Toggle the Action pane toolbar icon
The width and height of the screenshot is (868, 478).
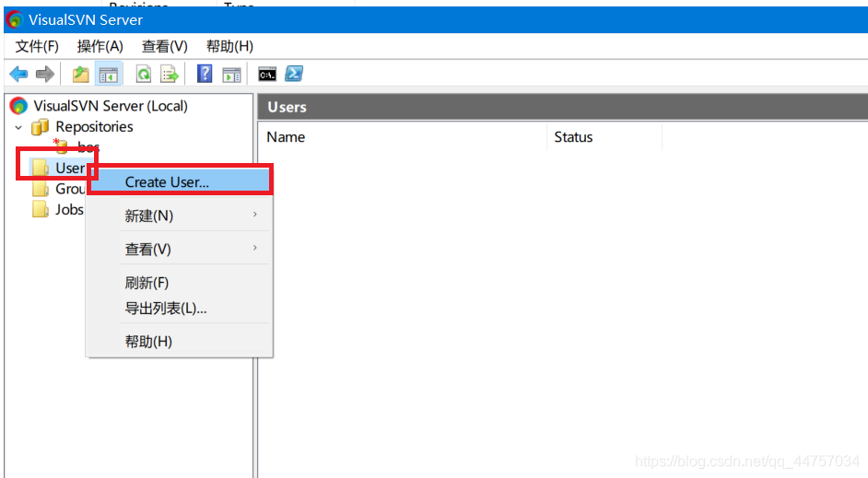point(231,74)
